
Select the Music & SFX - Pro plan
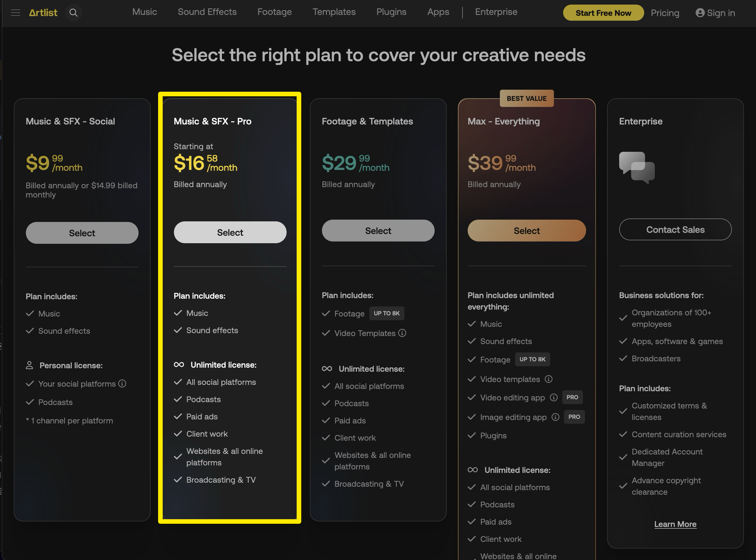(x=230, y=233)
